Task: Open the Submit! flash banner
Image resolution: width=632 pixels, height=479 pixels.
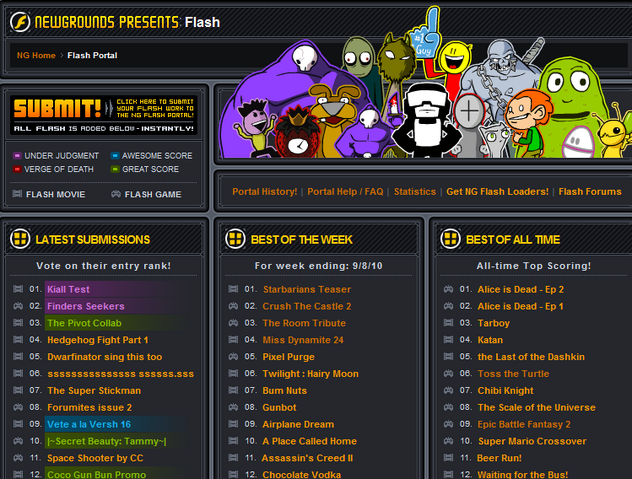Action: [x=104, y=115]
